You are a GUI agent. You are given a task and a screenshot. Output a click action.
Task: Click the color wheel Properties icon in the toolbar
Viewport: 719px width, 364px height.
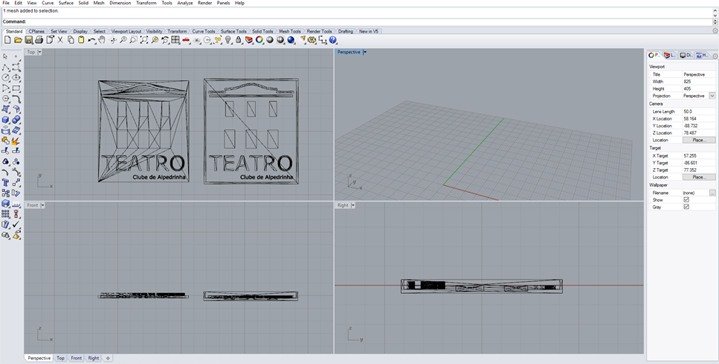[x=259, y=40]
